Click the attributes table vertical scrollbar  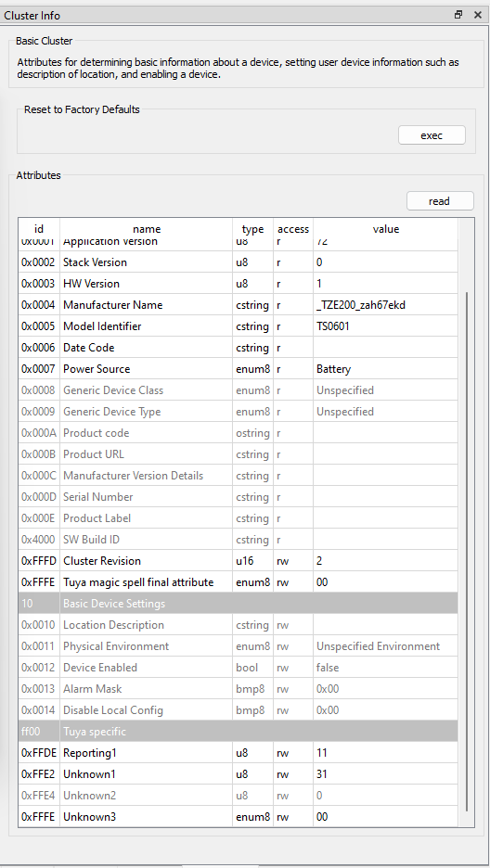(x=468, y=549)
